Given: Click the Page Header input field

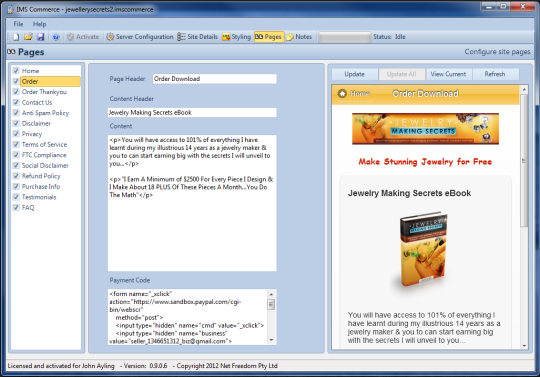Looking at the screenshot, I should (x=214, y=79).
